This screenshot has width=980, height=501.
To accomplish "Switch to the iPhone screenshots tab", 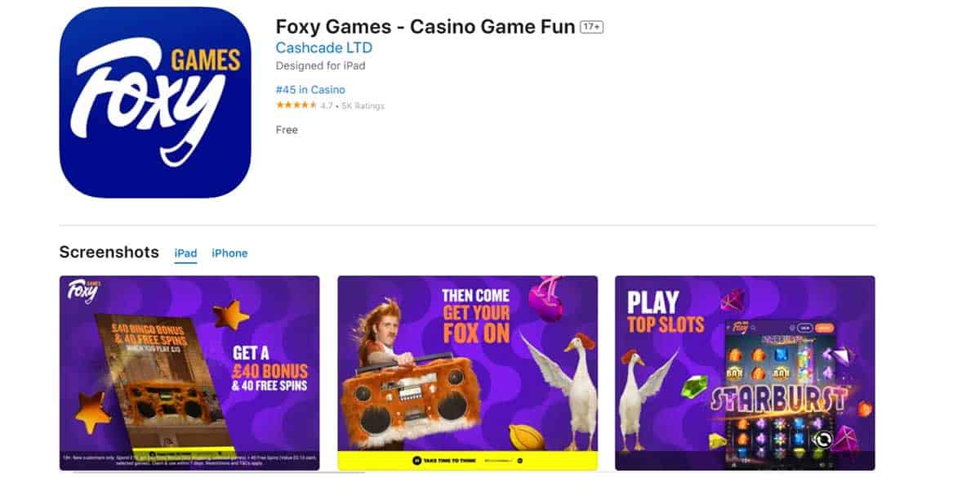I will (229, 253).
